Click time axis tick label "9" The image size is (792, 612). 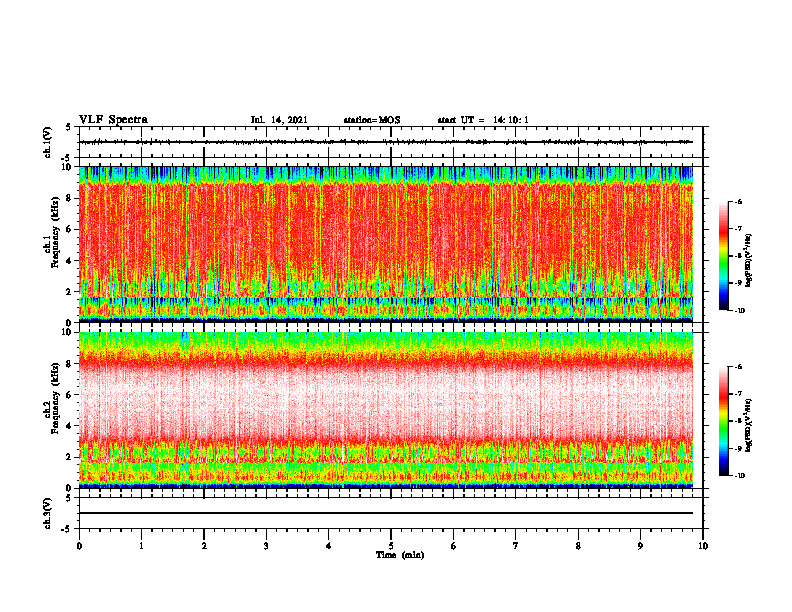(640, 546)
